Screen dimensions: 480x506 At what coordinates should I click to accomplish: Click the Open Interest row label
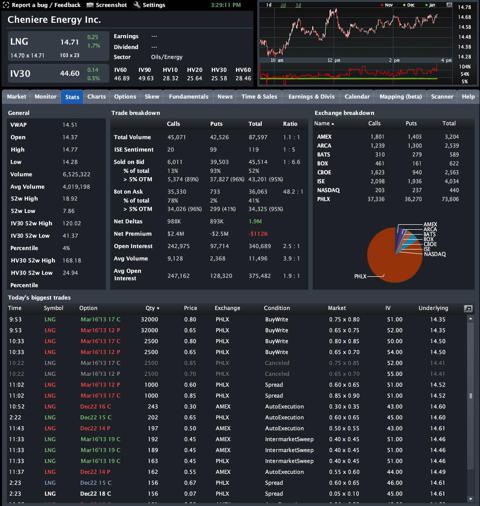(x=133, y=246)
